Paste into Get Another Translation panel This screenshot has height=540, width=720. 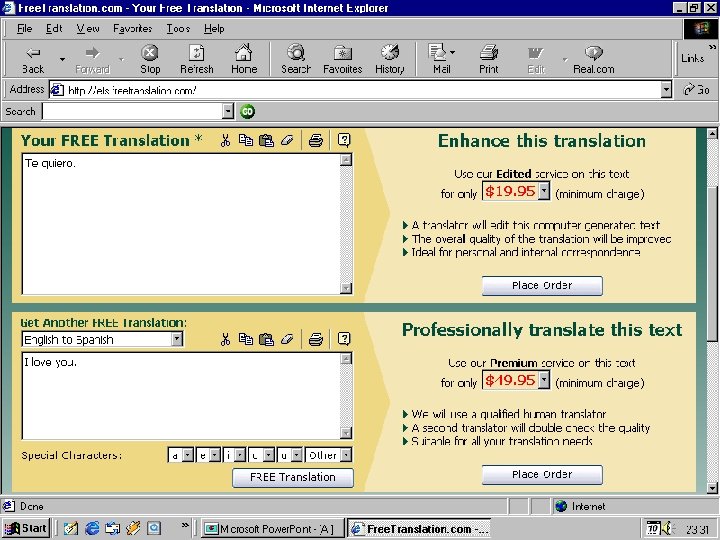point(266,339)
